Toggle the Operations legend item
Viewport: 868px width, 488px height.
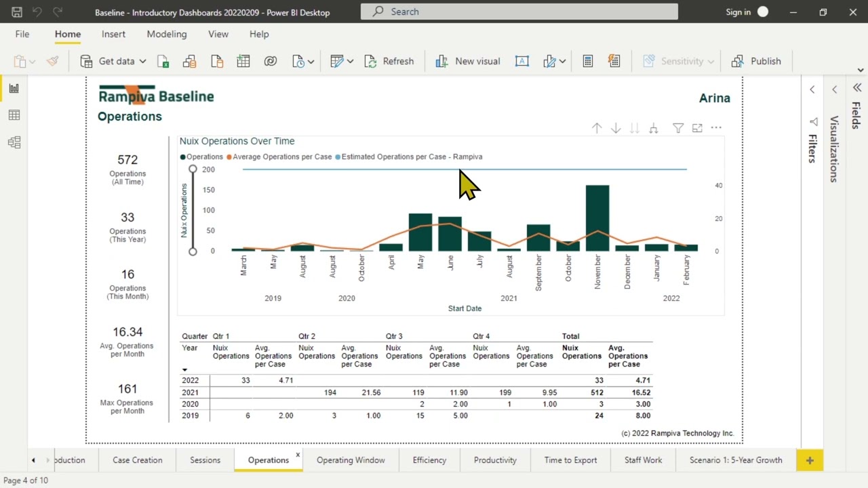point(201,157)
